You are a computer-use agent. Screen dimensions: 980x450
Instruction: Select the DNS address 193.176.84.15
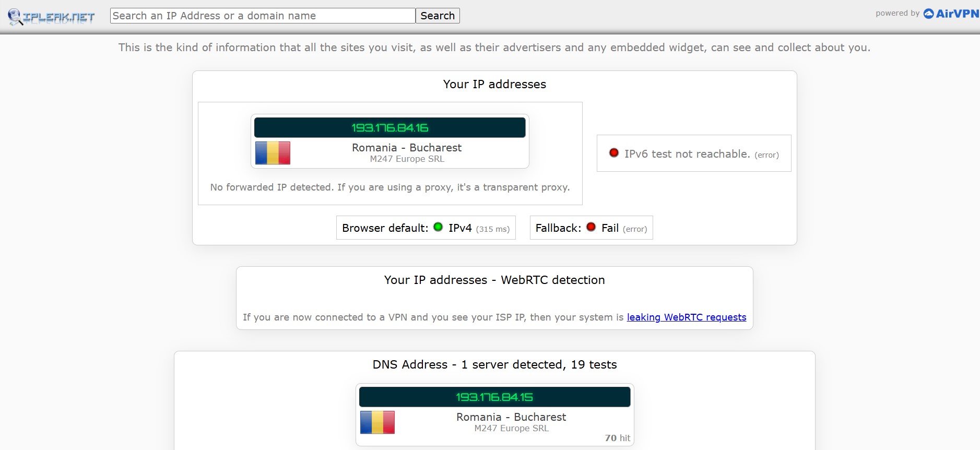(x=494, y=397)
